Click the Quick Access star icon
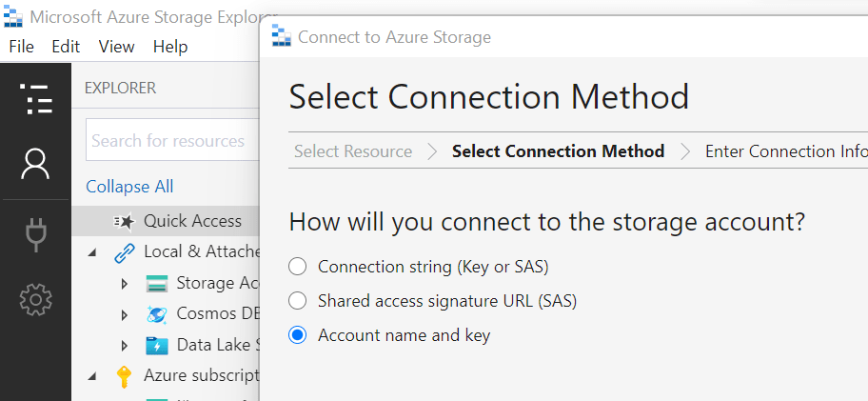 coord(125,221)
